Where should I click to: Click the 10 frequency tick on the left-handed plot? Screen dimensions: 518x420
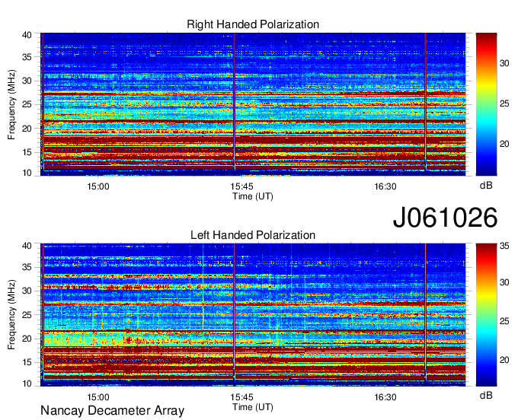coord(27,383)
